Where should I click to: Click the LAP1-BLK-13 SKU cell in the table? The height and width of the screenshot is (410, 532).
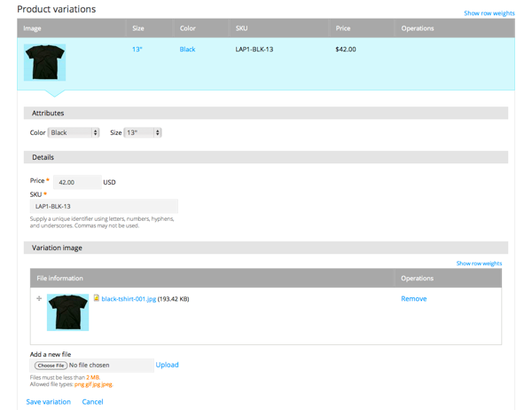point(254,50)
